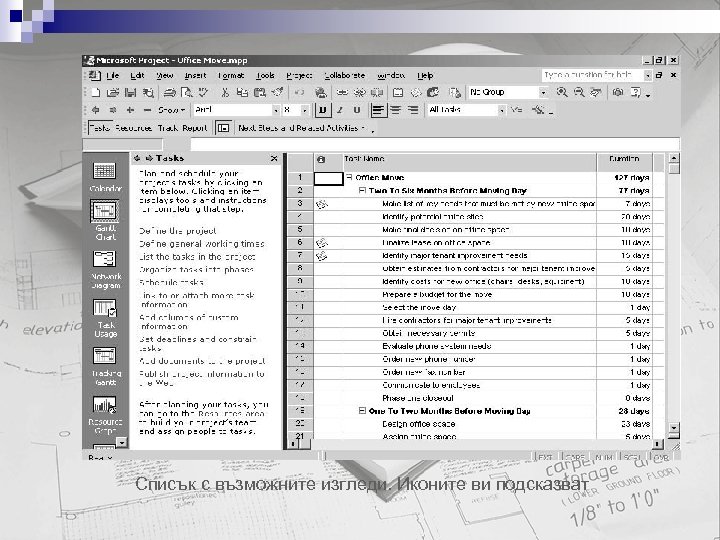Screen dimensions: 720x540
Task: Open the Show outline level dropdown
Action: coord(171,110)
